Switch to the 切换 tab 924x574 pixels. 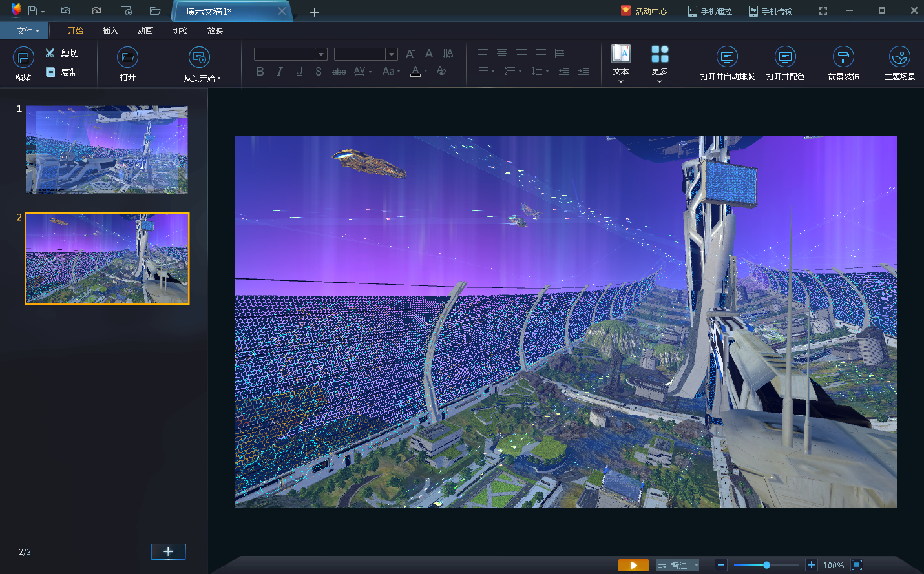click(180, 30)
